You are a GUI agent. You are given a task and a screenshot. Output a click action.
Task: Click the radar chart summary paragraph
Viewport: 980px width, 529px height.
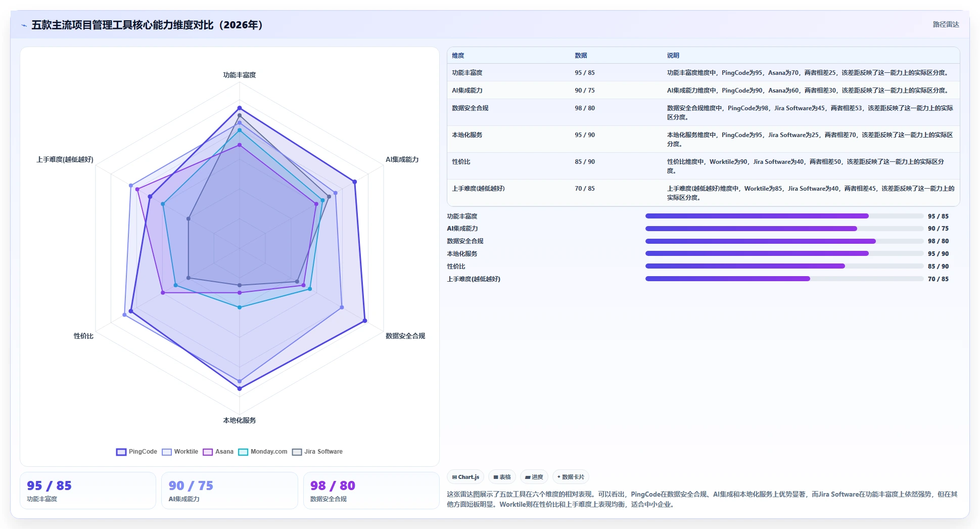point(702,499)
